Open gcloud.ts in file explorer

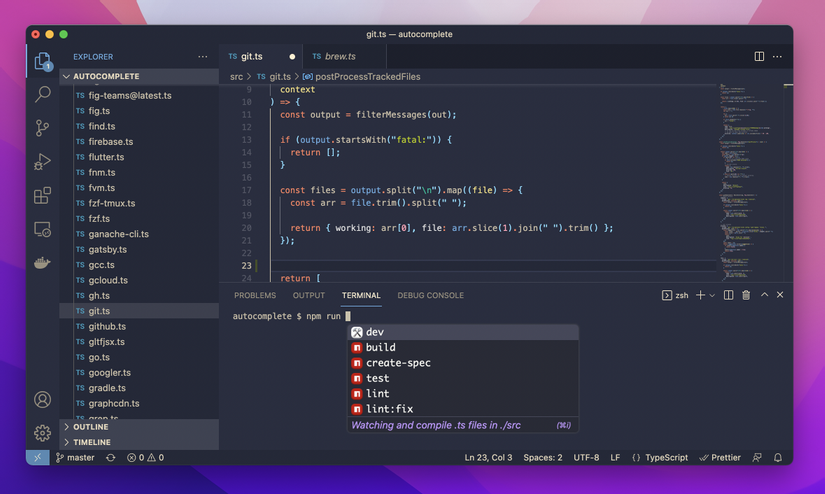point(139,280)
